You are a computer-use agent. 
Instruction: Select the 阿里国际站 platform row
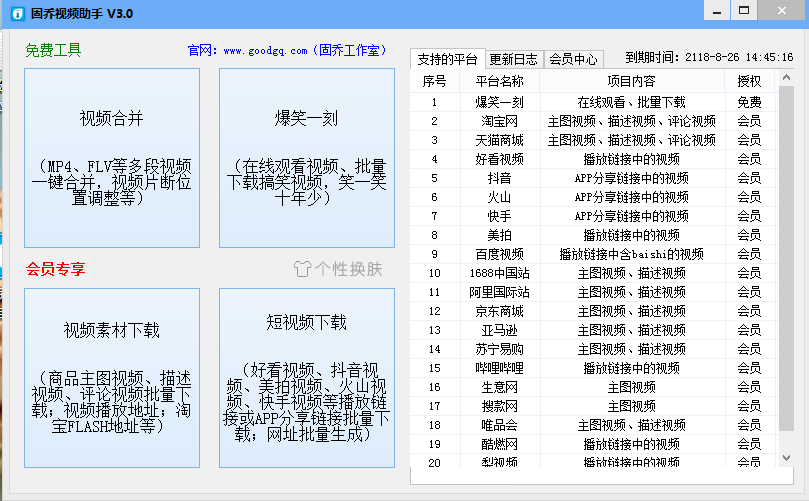coord(593,292)
